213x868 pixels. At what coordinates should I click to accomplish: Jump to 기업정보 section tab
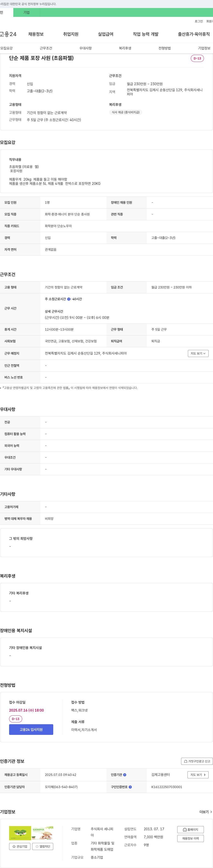pyautogui.click(x=204, y=48)
